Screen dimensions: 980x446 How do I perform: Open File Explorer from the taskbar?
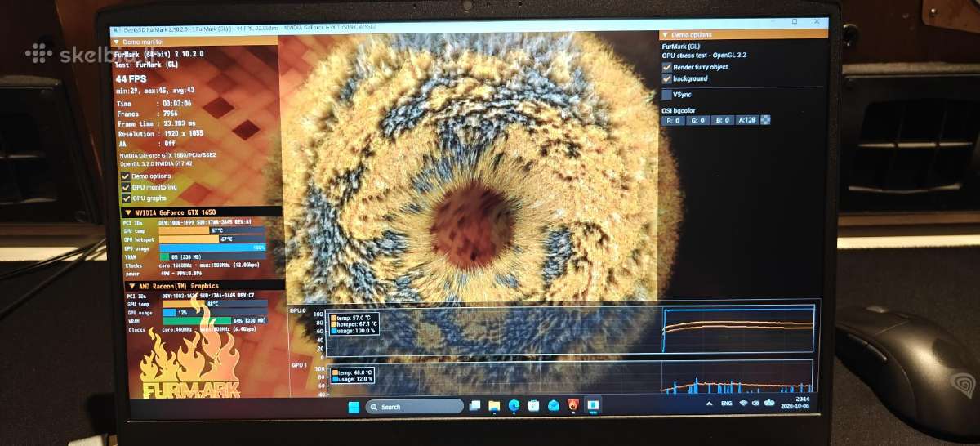pyautogui.click(x=494, y=406)
